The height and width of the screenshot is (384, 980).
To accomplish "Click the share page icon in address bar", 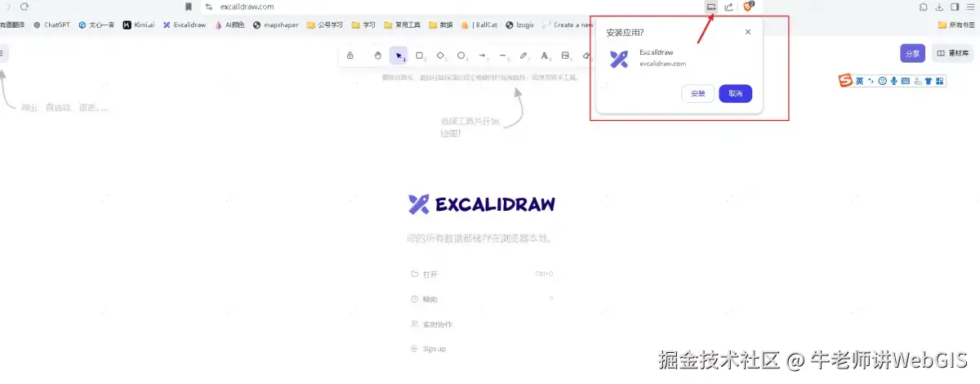I will (x=728, y=7).
